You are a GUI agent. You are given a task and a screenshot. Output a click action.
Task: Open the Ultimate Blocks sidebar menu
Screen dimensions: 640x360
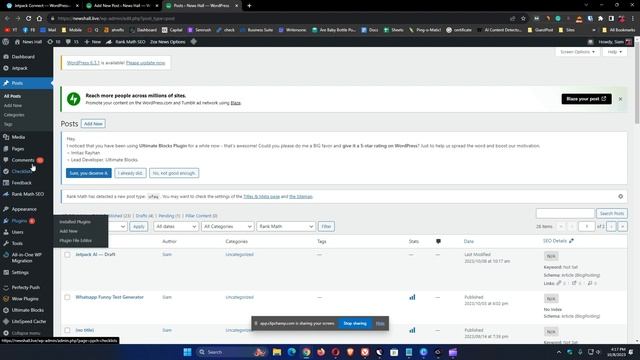[27, 310]
